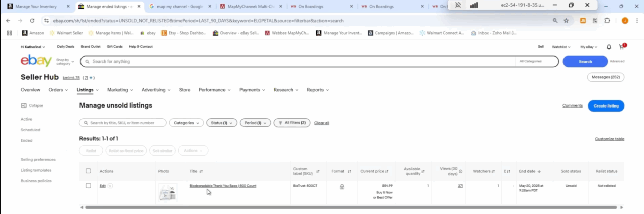Click the Collapse sidebar icon
This screenshot has height=214, width=644.
pyautogui.click(x=24, y=105)
